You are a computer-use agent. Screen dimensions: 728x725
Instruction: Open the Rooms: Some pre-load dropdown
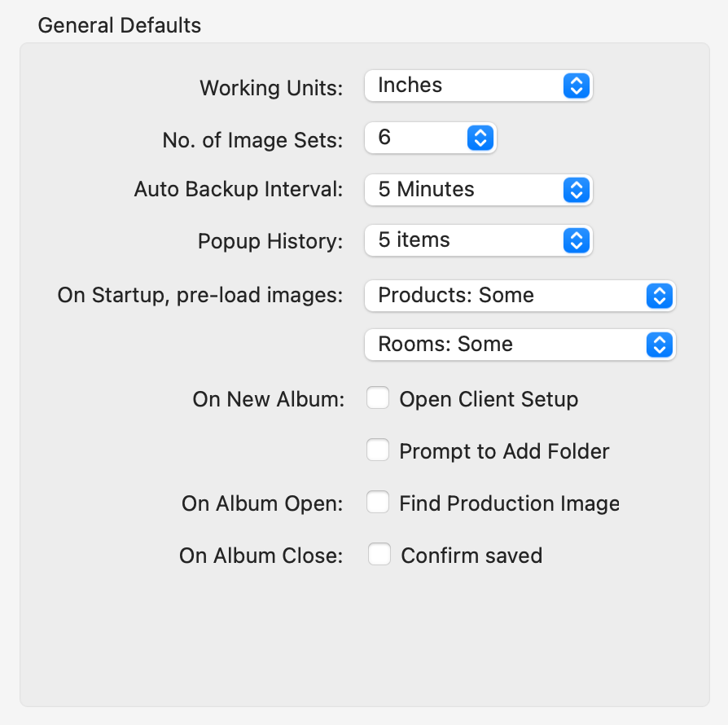(520, 345)
